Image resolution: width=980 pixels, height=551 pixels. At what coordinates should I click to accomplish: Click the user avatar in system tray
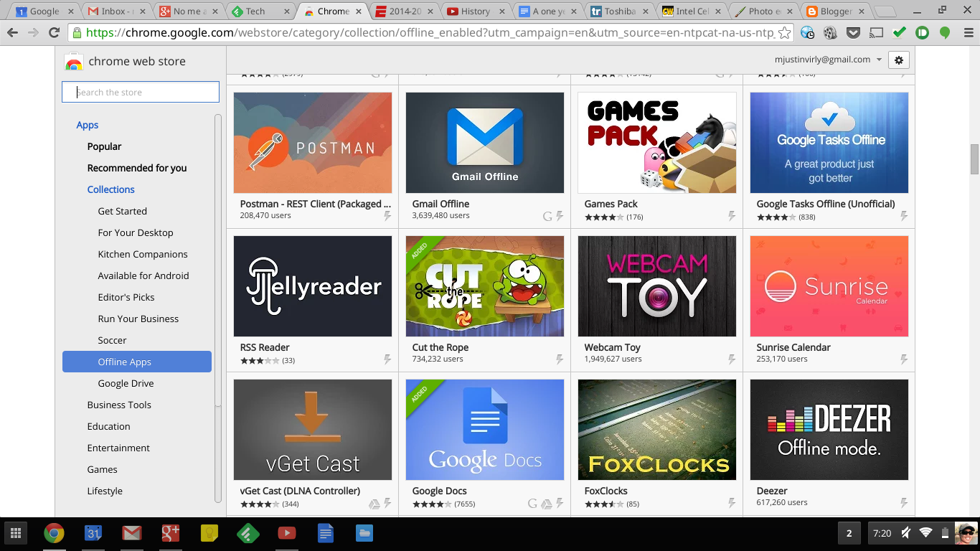click(966, 533)
